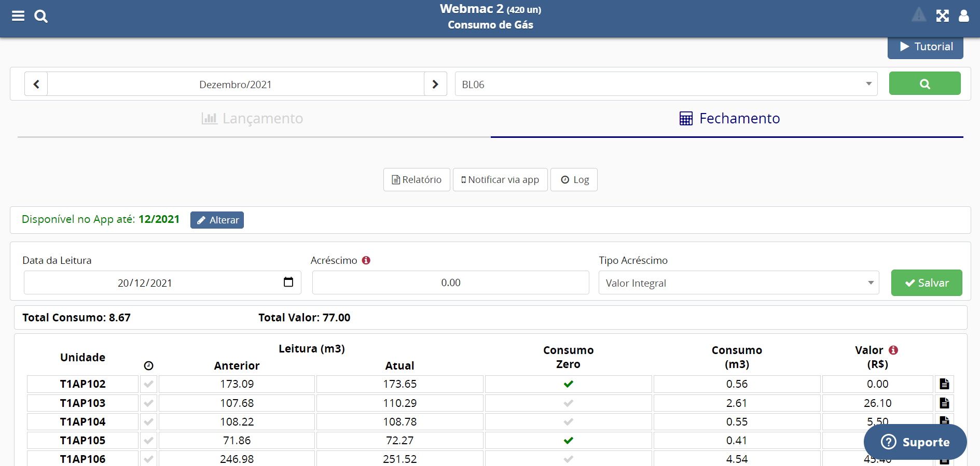Viewport: 980px width, 466px height.
Task: Open calendar picker for Data da Leitura
Action: 288,282
